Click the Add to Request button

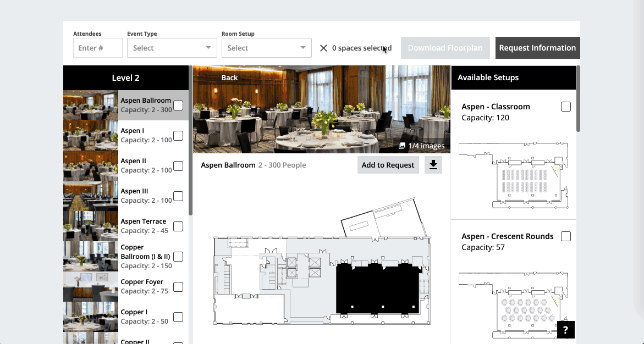click(x=388, y=165)
